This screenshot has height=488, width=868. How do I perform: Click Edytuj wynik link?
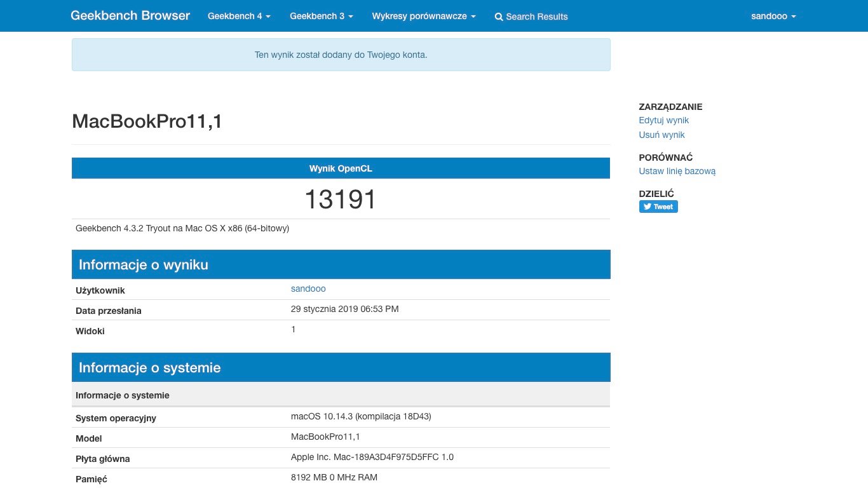(x=663, y=120)
